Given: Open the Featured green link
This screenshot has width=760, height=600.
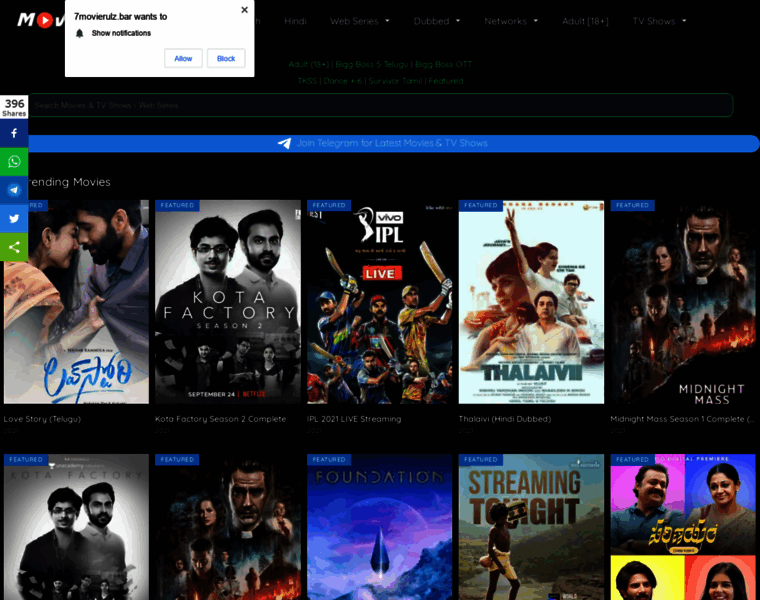Looking at the screenshot, I should [446, 81].
